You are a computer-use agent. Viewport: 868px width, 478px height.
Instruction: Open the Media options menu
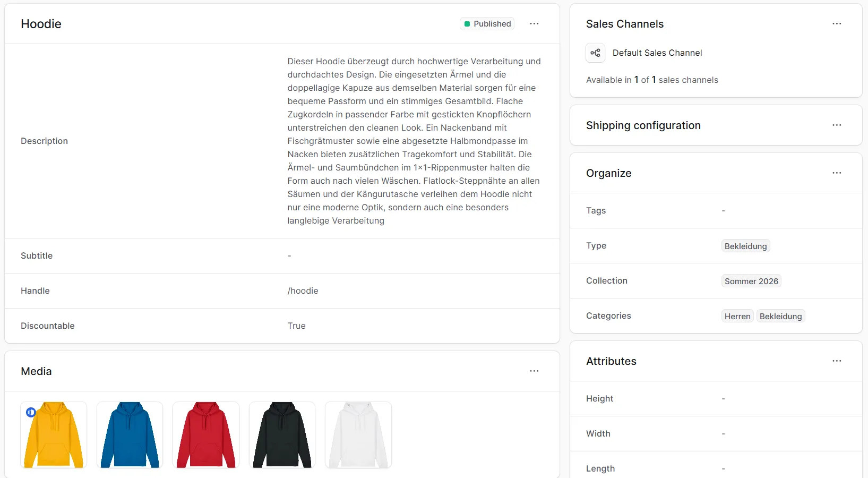click(x=534, y=371)
